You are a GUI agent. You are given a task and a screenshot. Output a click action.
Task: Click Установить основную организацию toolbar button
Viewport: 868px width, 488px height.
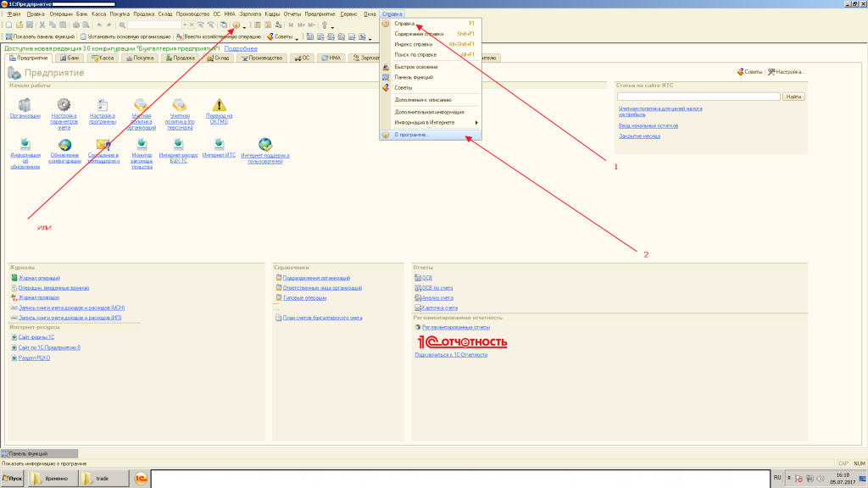125,37
